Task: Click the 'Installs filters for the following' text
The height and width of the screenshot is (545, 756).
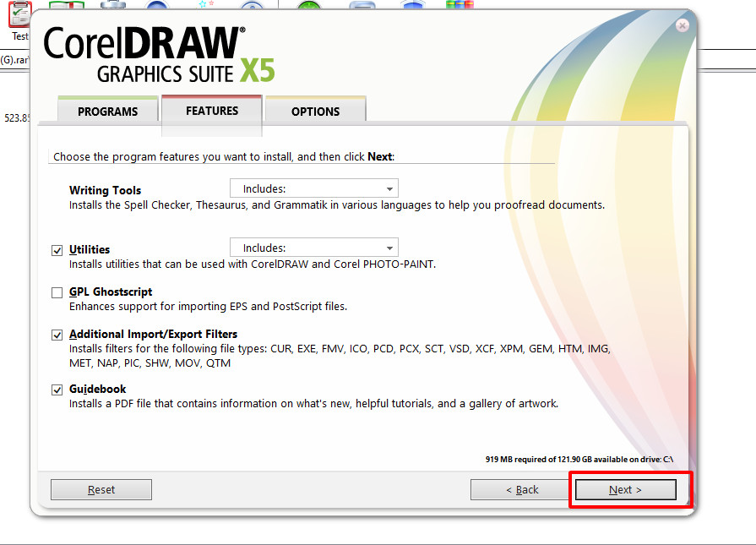Action: (x=340, y=356)
